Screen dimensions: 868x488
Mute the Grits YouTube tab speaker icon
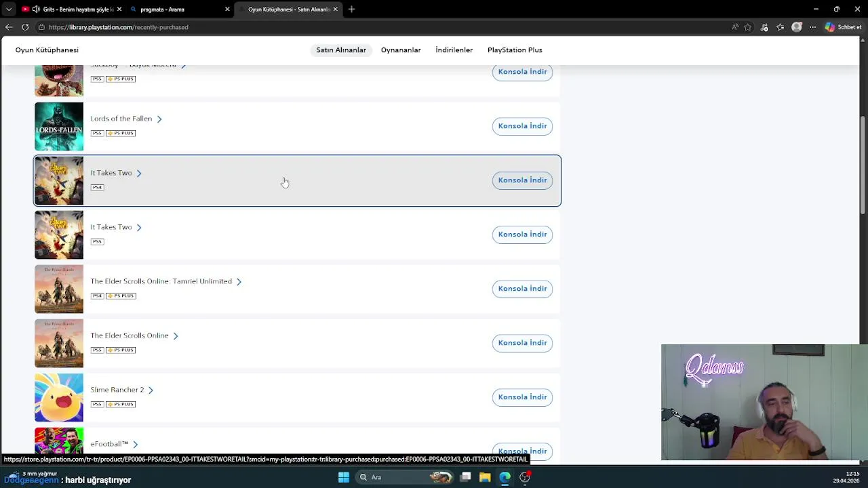tap(36, 9)
